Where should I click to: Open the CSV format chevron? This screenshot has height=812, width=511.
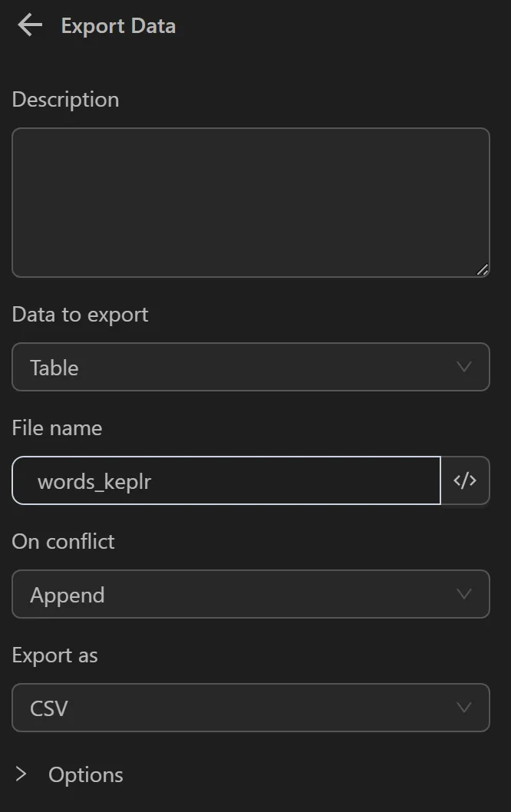[463, 708]
